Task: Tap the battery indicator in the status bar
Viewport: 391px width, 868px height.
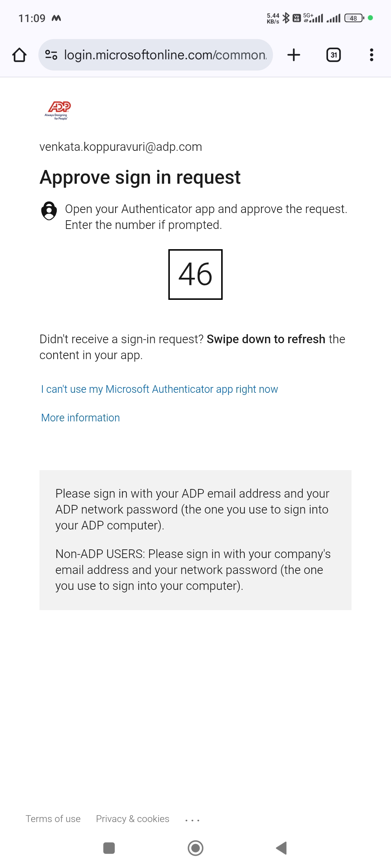Action: coord(352,18)
